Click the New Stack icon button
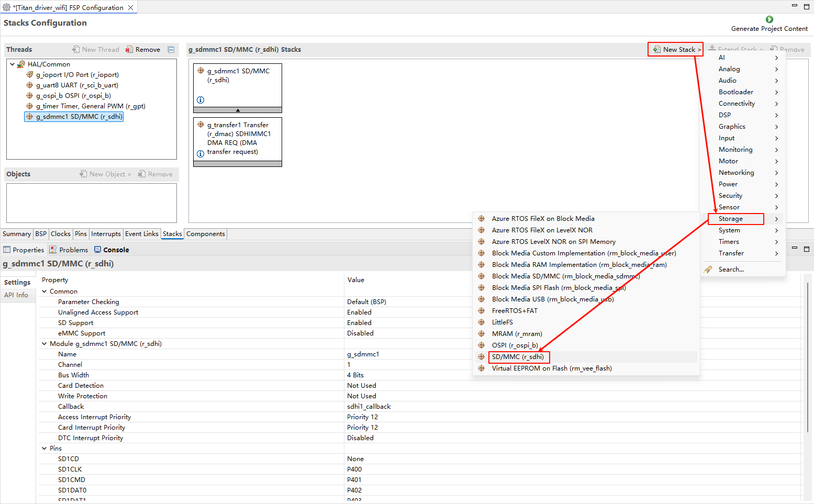Screen dimensions: 814x504 656,50
